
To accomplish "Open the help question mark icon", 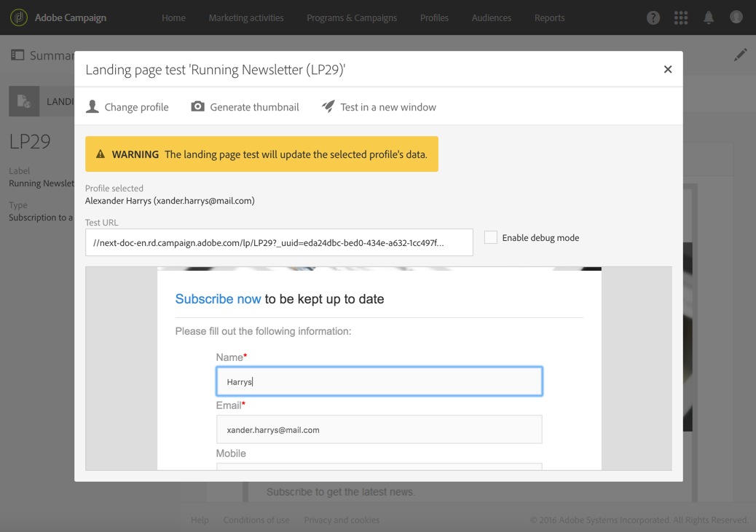I will (653, 17).
